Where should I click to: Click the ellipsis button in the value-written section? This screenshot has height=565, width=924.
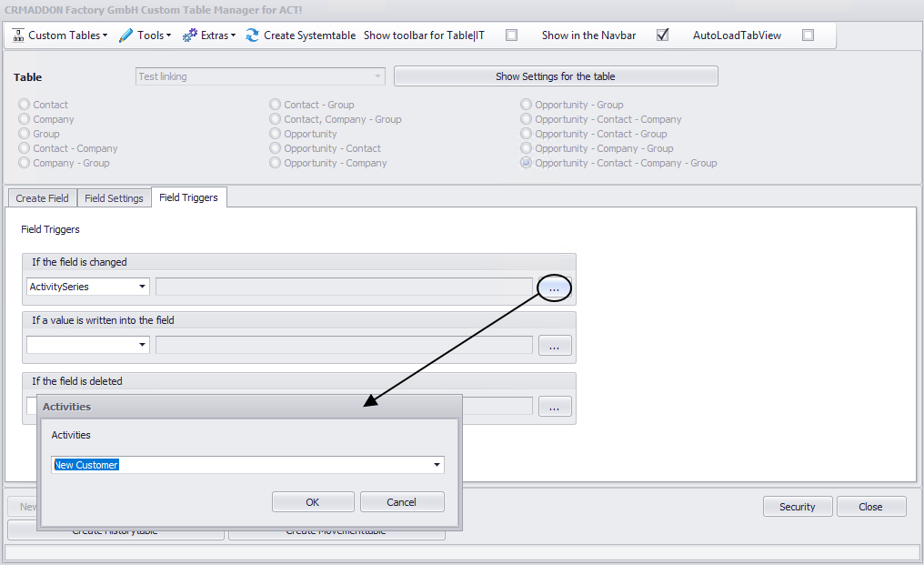tap(555, 345)
